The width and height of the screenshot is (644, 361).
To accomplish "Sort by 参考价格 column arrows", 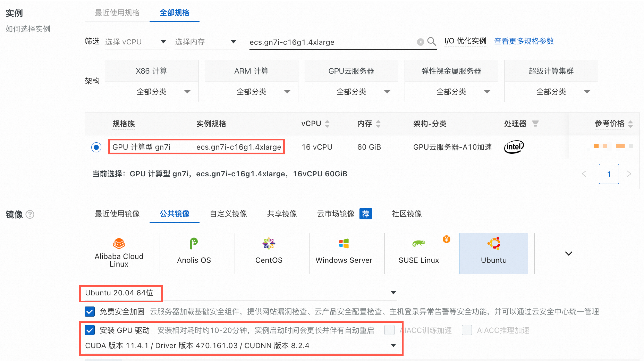I will pyautogui.click(x=630, y=124).
